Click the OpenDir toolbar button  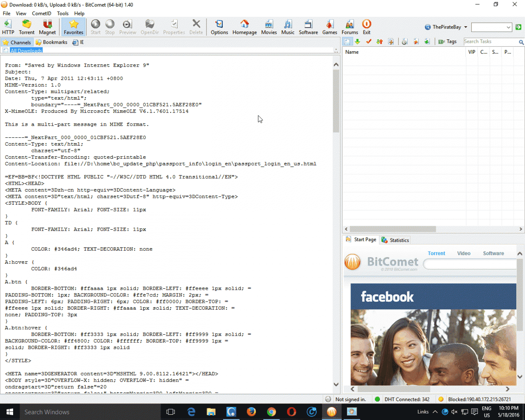click(x=150, y=27)
